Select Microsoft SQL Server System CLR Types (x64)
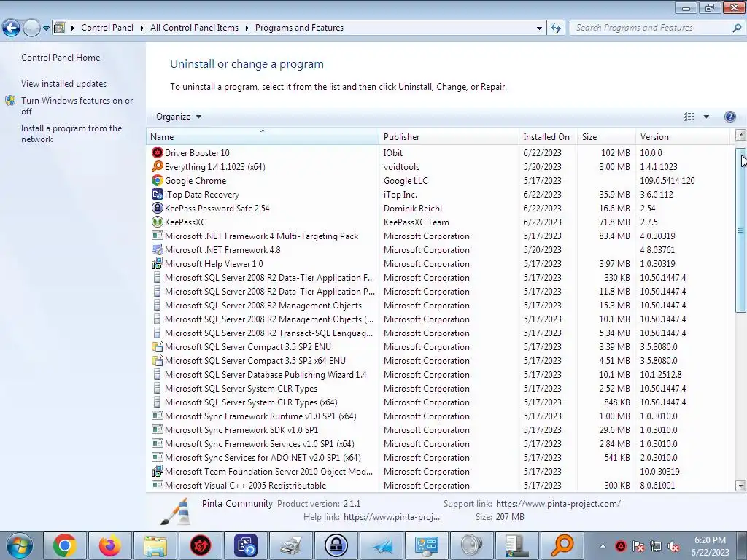The image size is (747, 560). pyautogui.click(x=438, y=402)
